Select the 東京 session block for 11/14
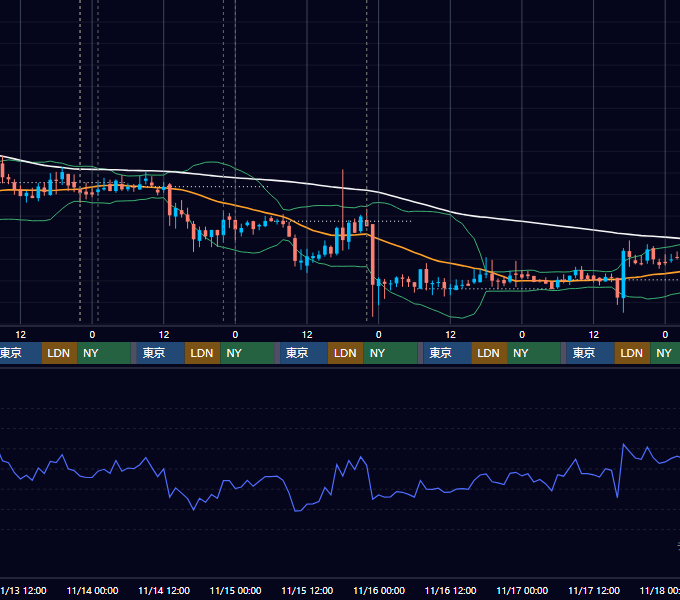Screen dimensions: 680x600 [160, 353]
